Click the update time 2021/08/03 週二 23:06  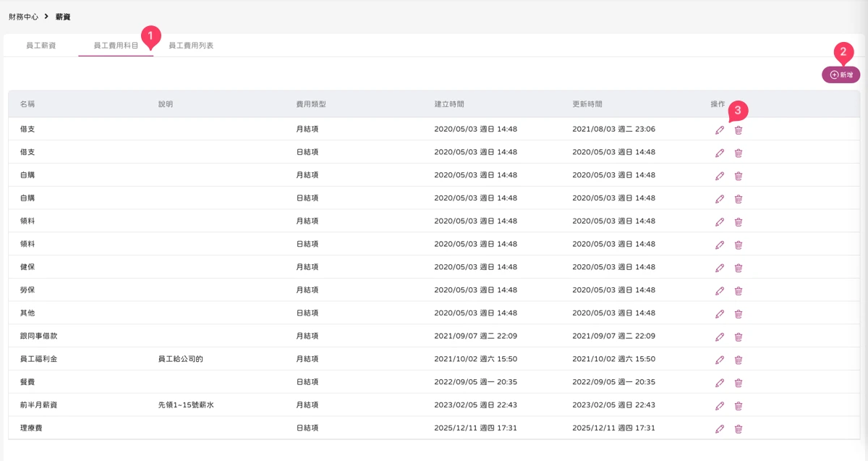614,130
